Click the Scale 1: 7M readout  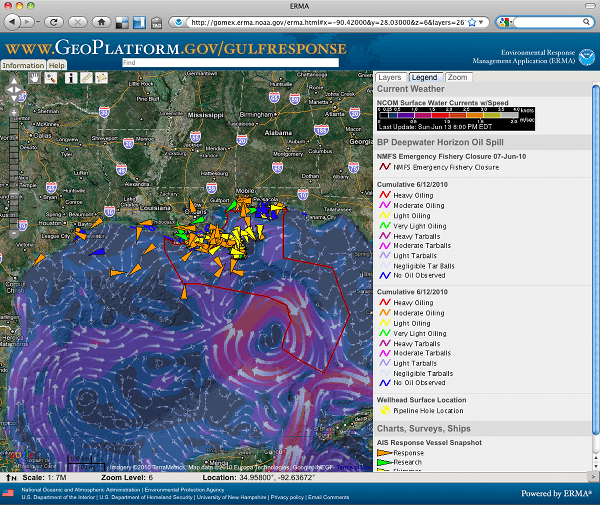pos(44,477)
